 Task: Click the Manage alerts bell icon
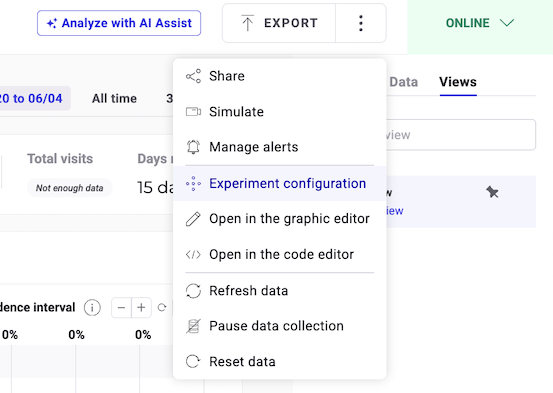[193, 147]
